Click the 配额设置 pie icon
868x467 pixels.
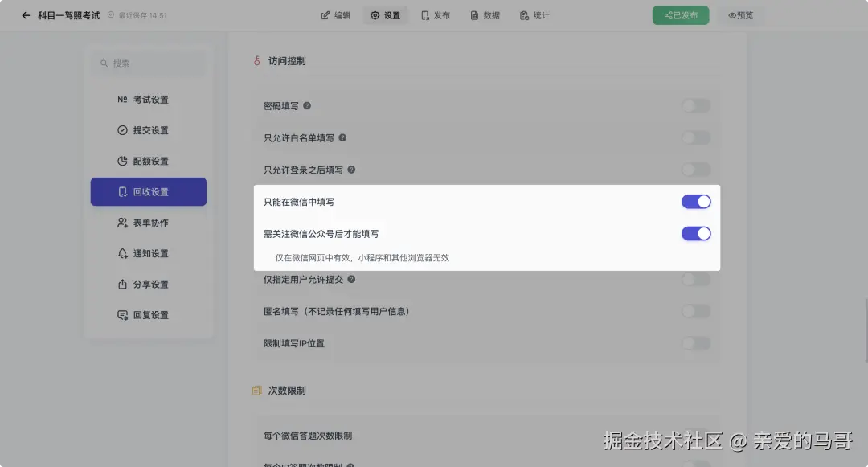coord(122,161)
